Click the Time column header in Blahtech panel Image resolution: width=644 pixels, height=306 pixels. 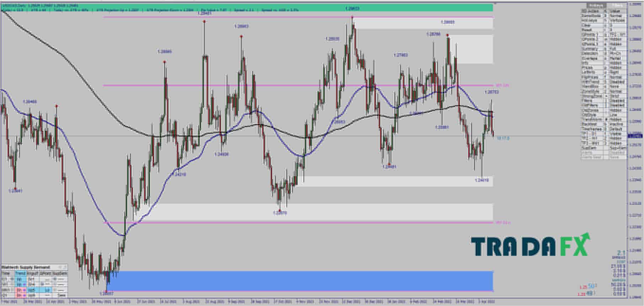6,273
